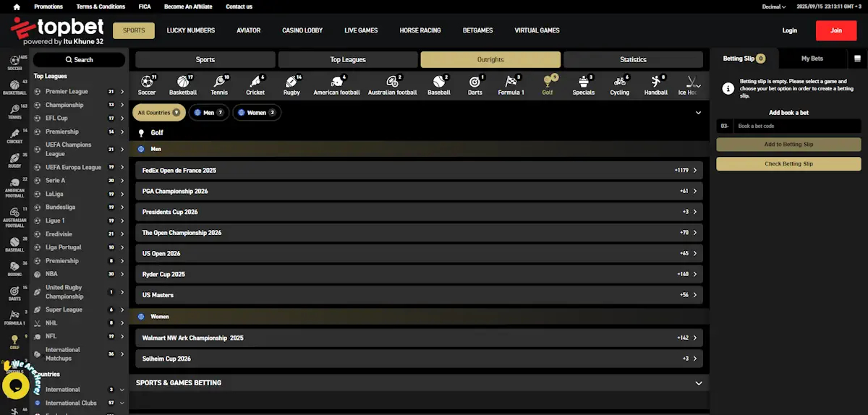The height and width of the screenshot is (415, 868).
Task: Open American Football from the left sidebar
Action: (x=14, y=189)
